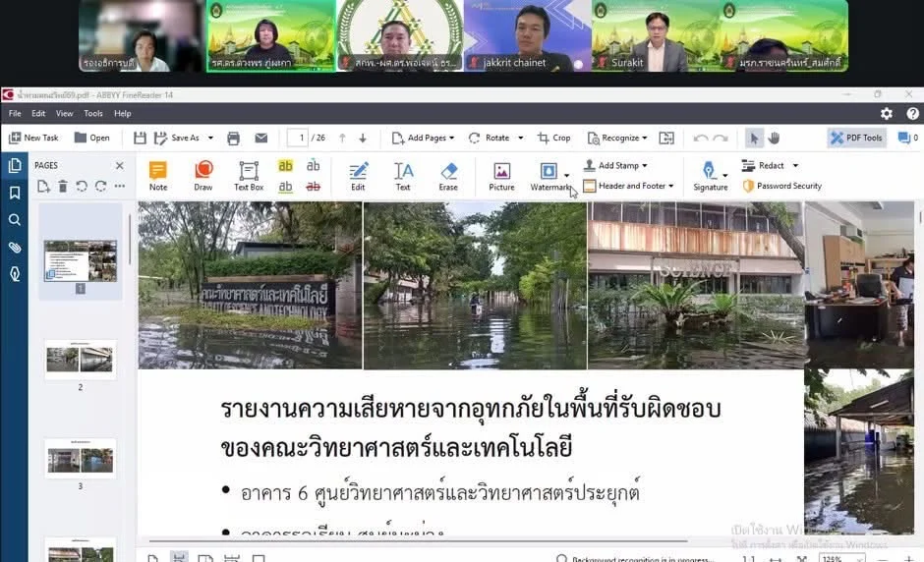Open the Edit menu
Viewport: 924px width, 562px height.
pyautogui.click(x=38, y=114)
